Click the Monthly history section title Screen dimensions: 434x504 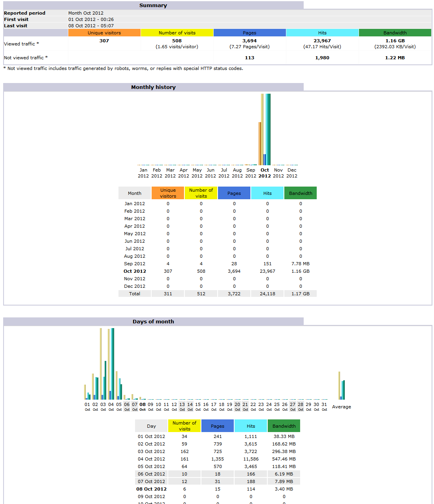[153, 87]
